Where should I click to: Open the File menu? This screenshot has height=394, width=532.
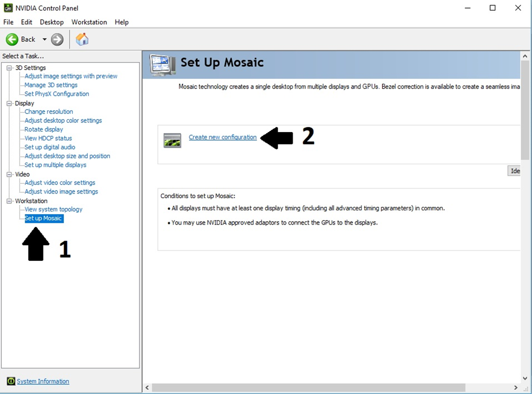click(9, 22)
